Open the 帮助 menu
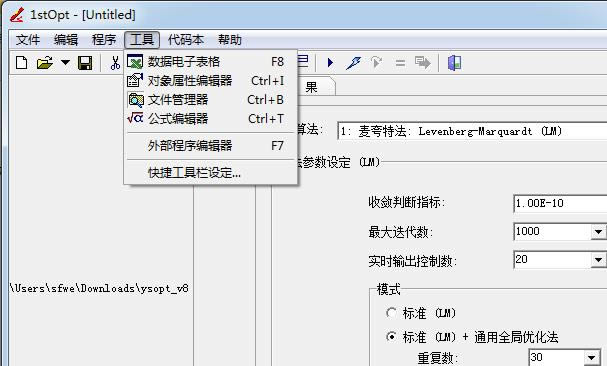607x366 pixels. click(x=230, y=40)
